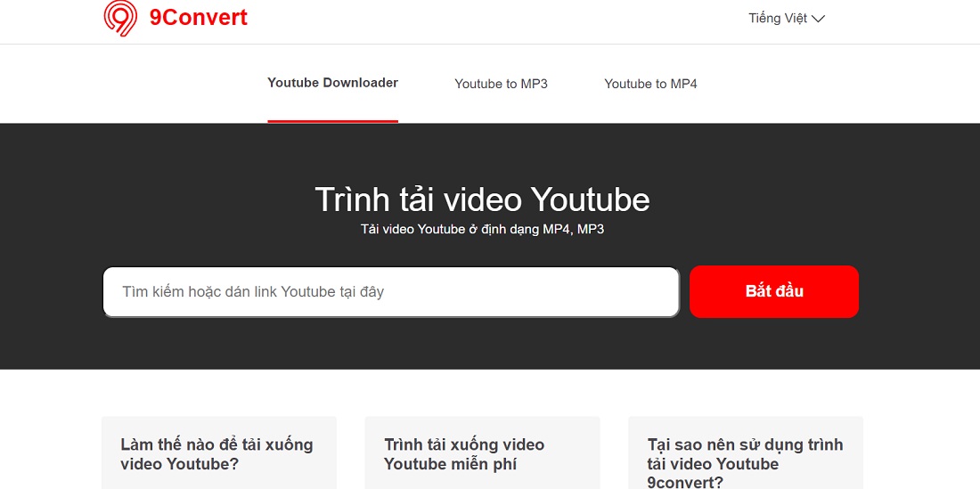This screenshot has height=489, width=980.
Task: Open the Tiếng Việt language dropdown
Action: pyautogui.click(x=787, y=18)
